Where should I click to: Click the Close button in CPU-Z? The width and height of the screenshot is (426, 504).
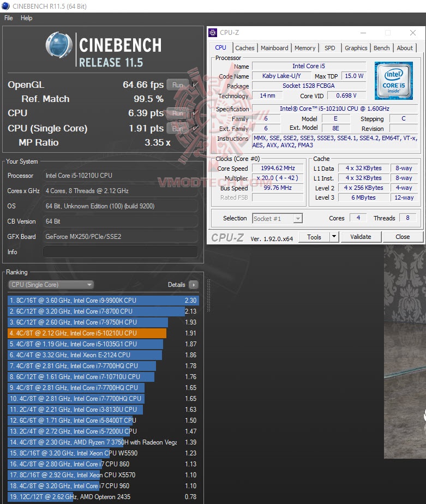[403, 237]
